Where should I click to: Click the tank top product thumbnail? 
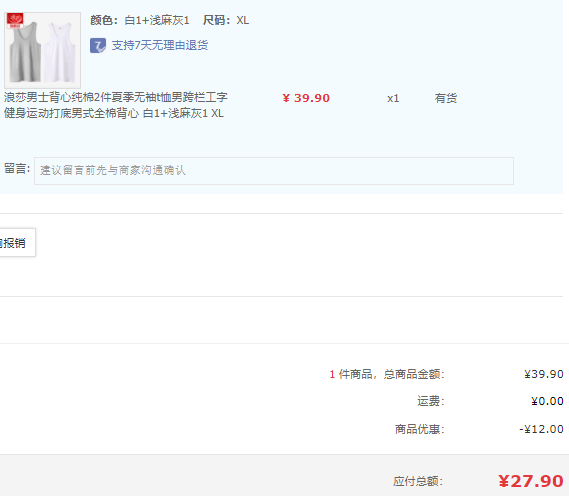click(42, 50)
